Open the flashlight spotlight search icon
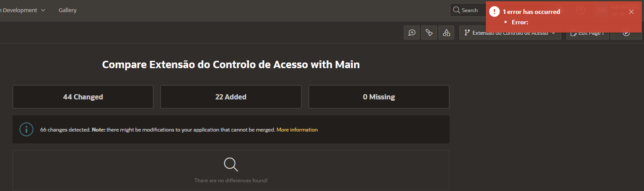This screenshot has height=191, width=644. (x=429, y=33)
